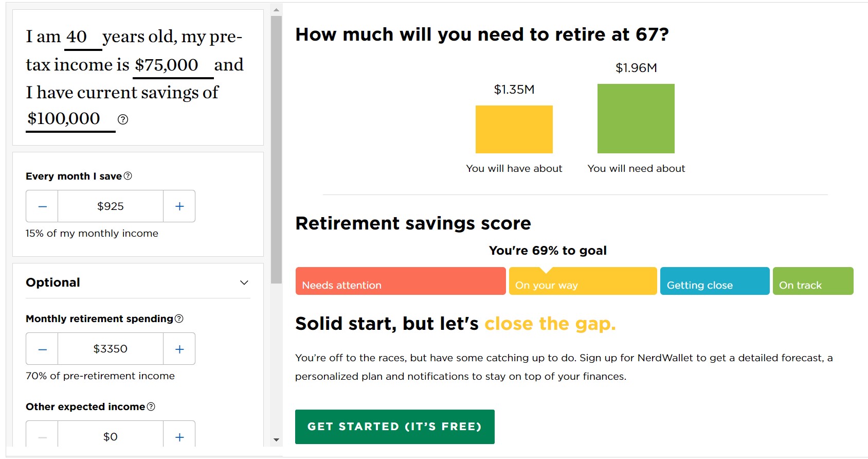Image resolution: width=868 pixels, height=459 pixels.
Task: Click the On track score segment
Action: (x=812, y=281)
